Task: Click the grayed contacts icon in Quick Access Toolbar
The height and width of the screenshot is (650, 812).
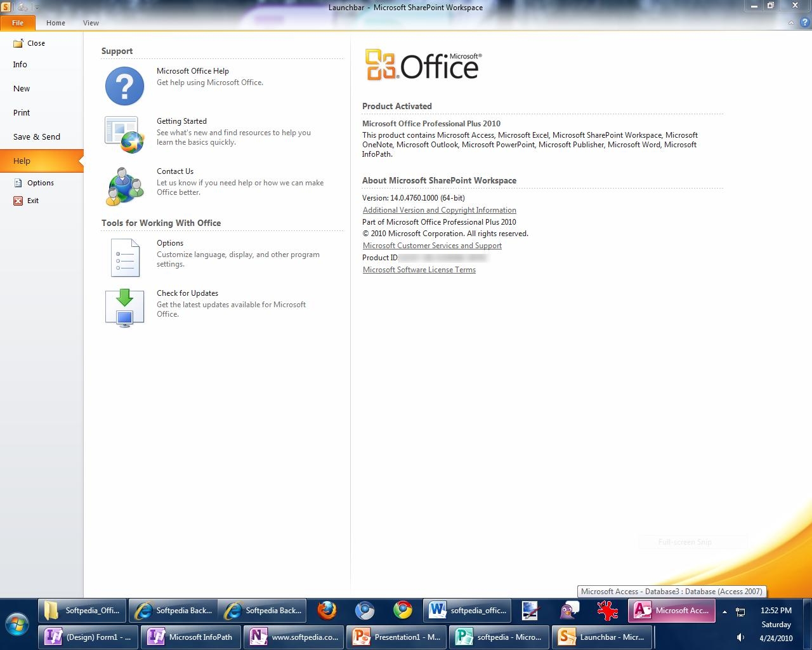Action: tap(23, 7)
